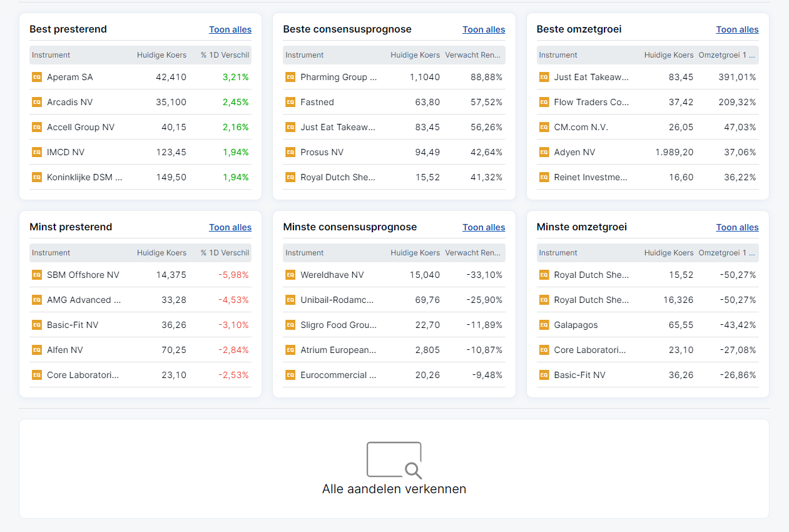789x532 pixels.
Task: Click the -5,98% change value
Action: (233, 275)
